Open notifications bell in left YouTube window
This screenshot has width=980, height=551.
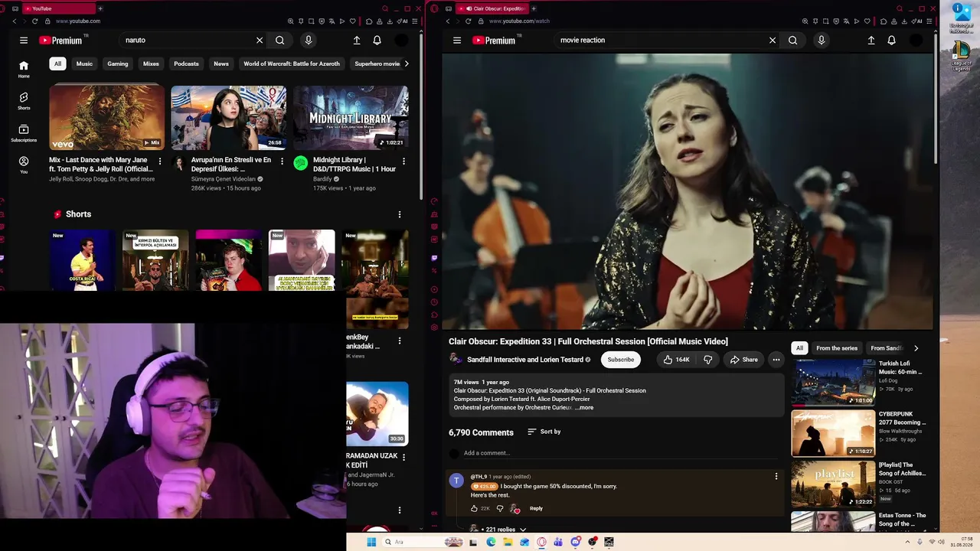coord(377,41)
